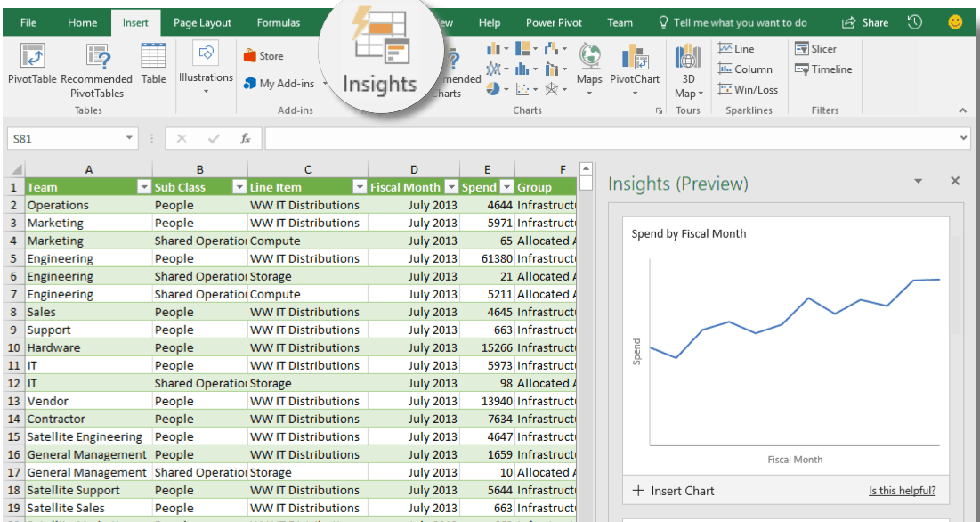This screenshot has width=980, height=522.
Task: Open the Formulas tab
Action: pos(279,22)
